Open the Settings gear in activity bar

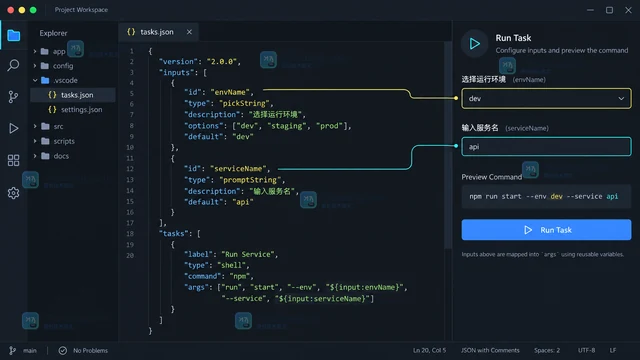click(13, 193)
